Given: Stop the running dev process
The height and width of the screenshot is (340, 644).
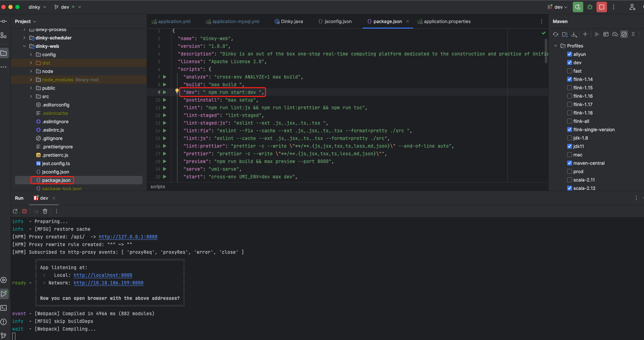Looking at the screenshot, I should point(24,211).
